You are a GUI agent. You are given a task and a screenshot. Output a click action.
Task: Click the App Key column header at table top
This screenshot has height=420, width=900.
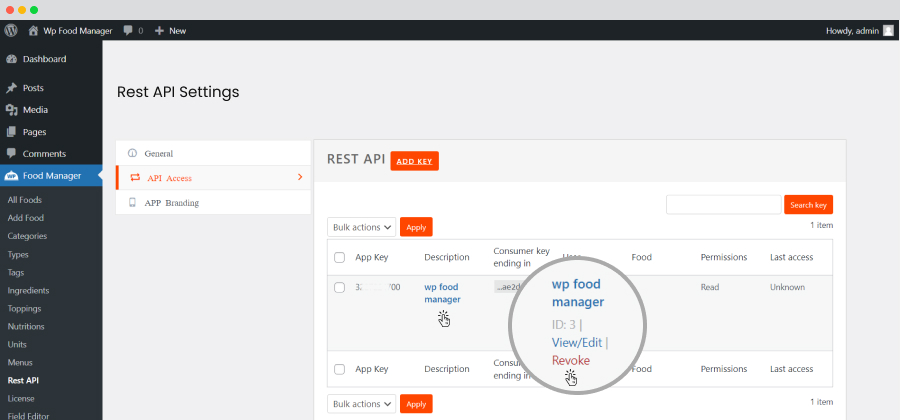[x=372, y=258]
